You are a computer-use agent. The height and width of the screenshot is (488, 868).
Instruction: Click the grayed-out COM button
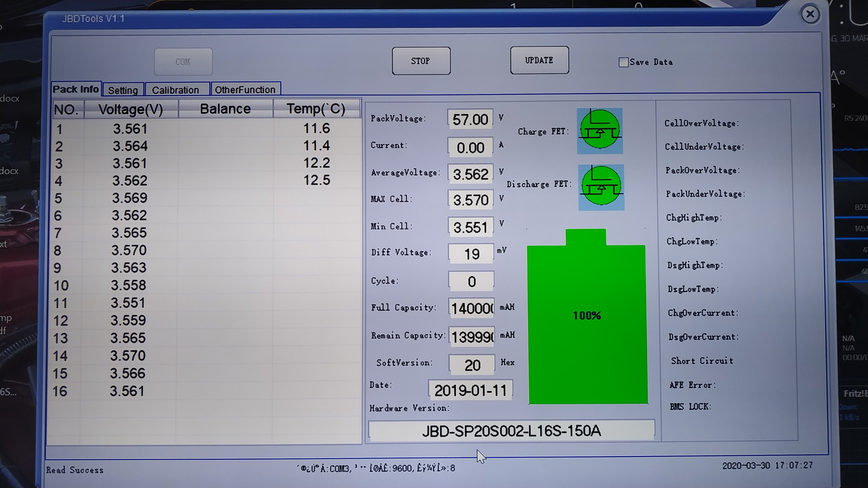click(x=183, y=62)
